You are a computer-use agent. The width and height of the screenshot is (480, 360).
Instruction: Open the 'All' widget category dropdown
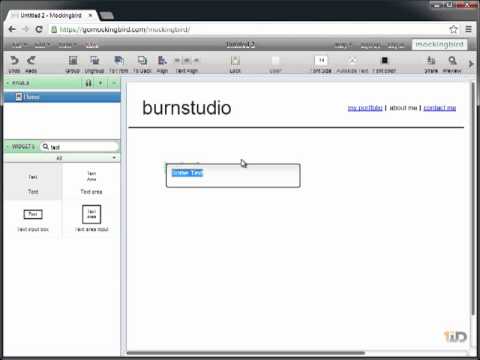[x=62, y=158]
